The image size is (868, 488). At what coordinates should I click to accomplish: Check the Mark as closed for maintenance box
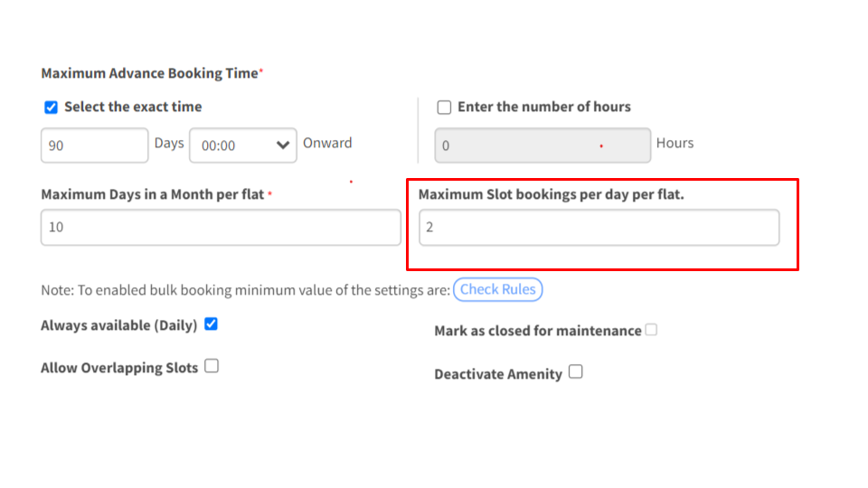[x=652, y=330]
